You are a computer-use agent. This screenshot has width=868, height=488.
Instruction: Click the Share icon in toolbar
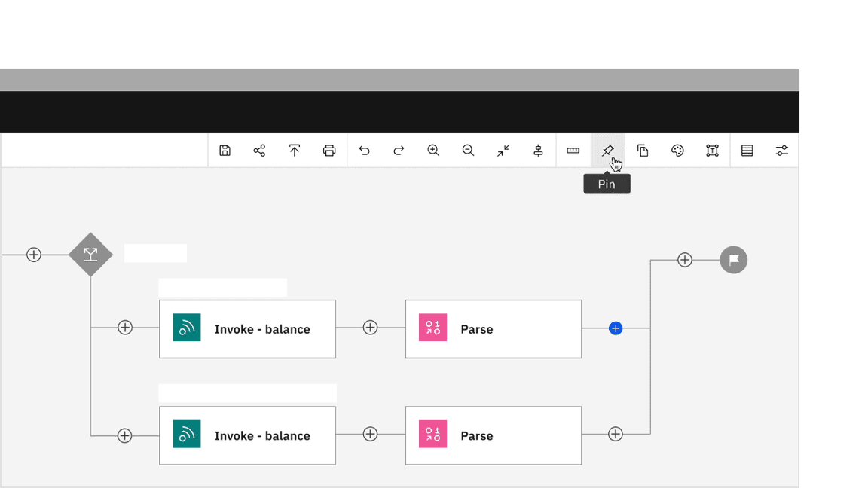point(259,151)
